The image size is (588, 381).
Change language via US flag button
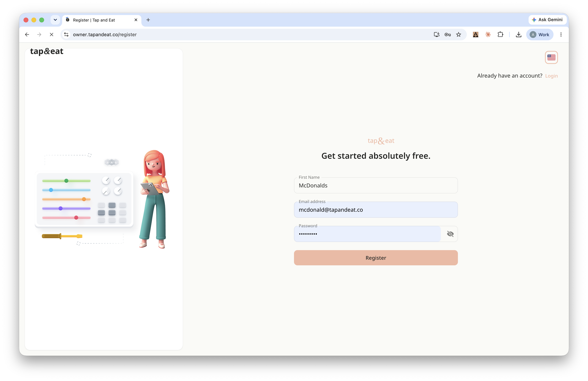click(x=551, y=57)
